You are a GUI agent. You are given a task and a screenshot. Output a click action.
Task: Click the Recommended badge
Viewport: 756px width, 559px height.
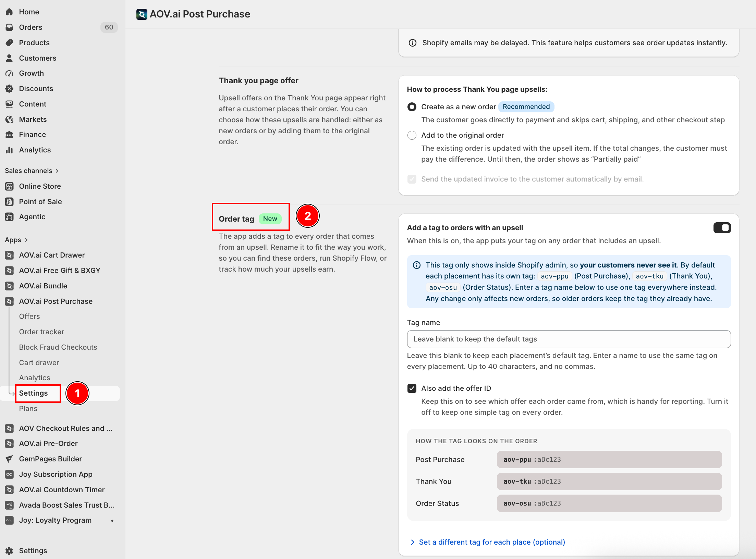526,107
